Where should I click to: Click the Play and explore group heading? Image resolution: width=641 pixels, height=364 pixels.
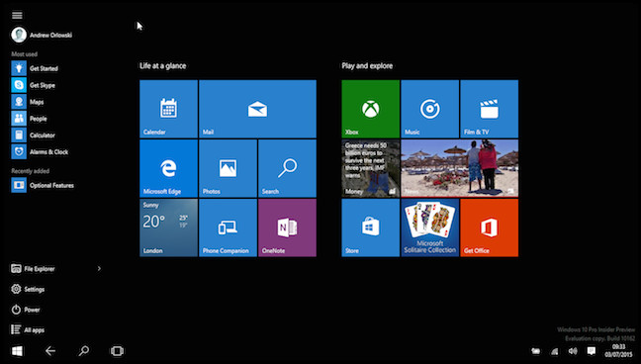click(x=367, y=66)
